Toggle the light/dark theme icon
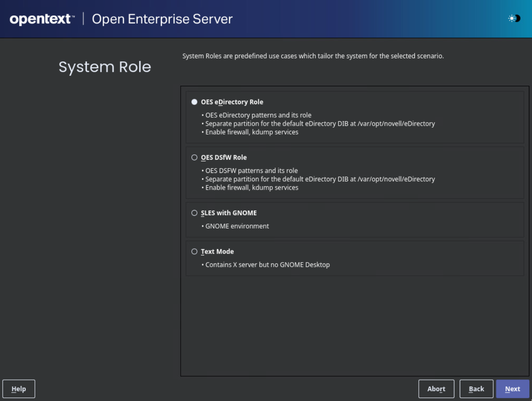532x401 pixels. 514,19
